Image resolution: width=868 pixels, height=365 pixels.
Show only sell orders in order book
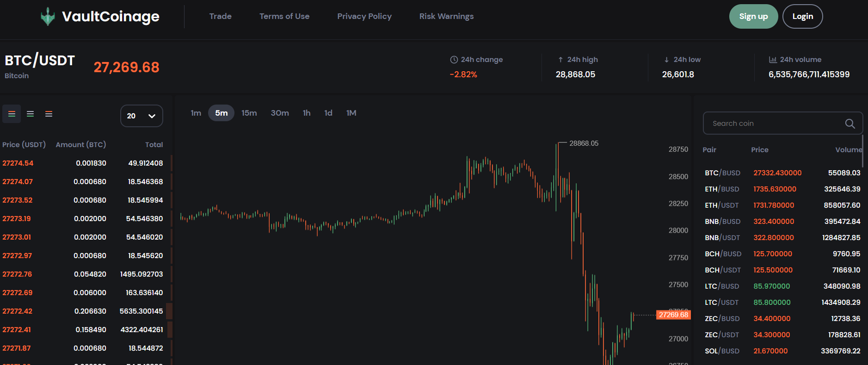(x=49, y=113)
